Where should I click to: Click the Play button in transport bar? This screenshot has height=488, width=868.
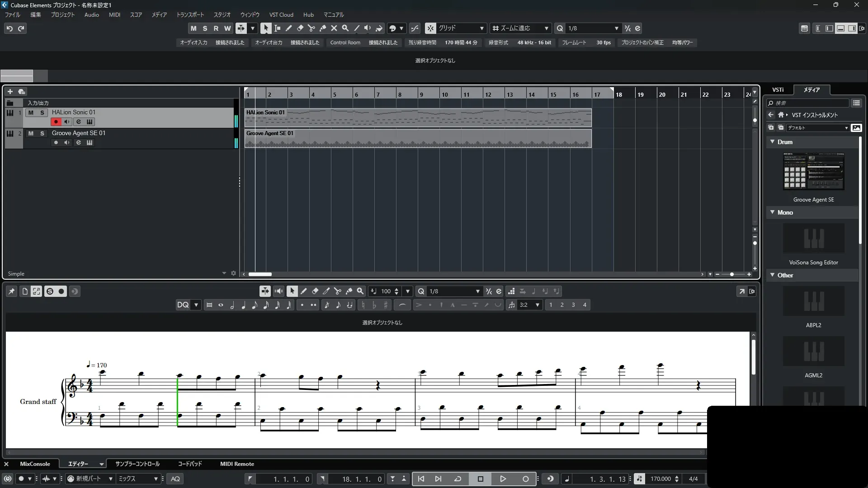tap(503, 479)
